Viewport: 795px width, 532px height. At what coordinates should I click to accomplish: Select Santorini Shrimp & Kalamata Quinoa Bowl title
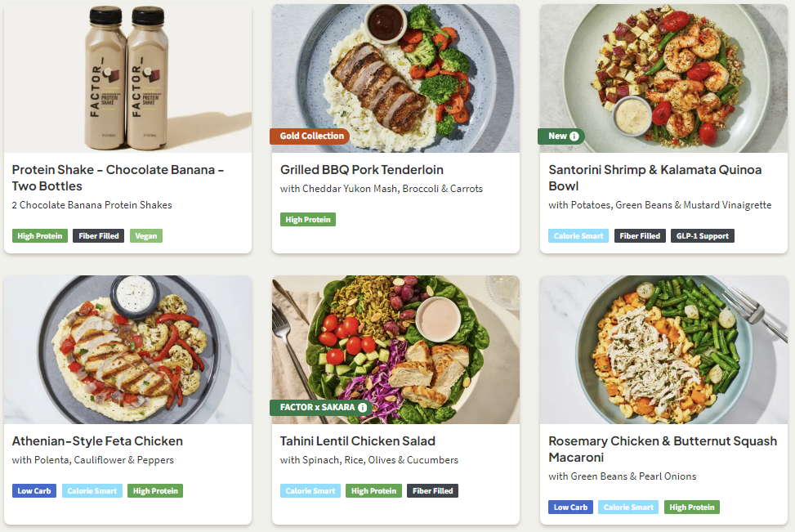click(654, 177)
